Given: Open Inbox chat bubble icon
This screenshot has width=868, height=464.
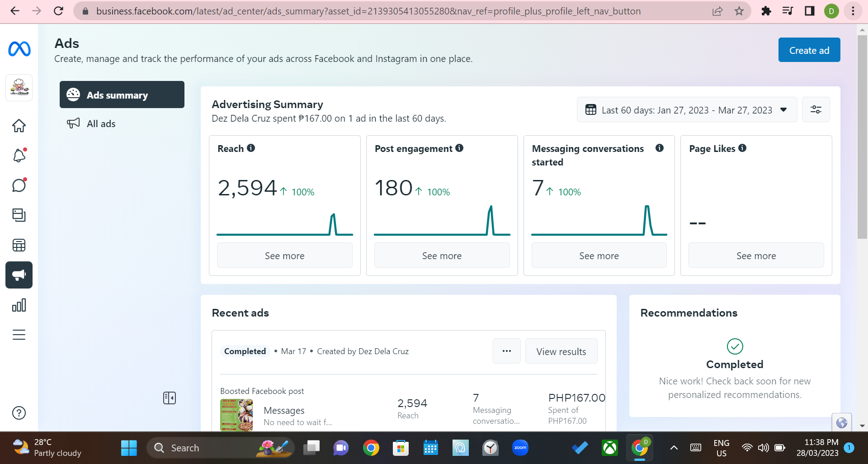Looking at the screenshot, I should pyautogui.click(x=19, y=185).
